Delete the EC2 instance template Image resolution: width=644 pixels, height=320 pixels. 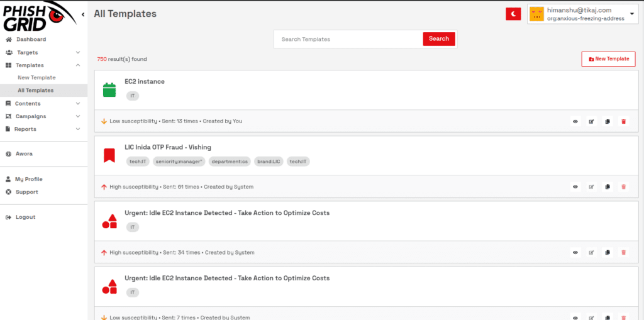point(623,121)
